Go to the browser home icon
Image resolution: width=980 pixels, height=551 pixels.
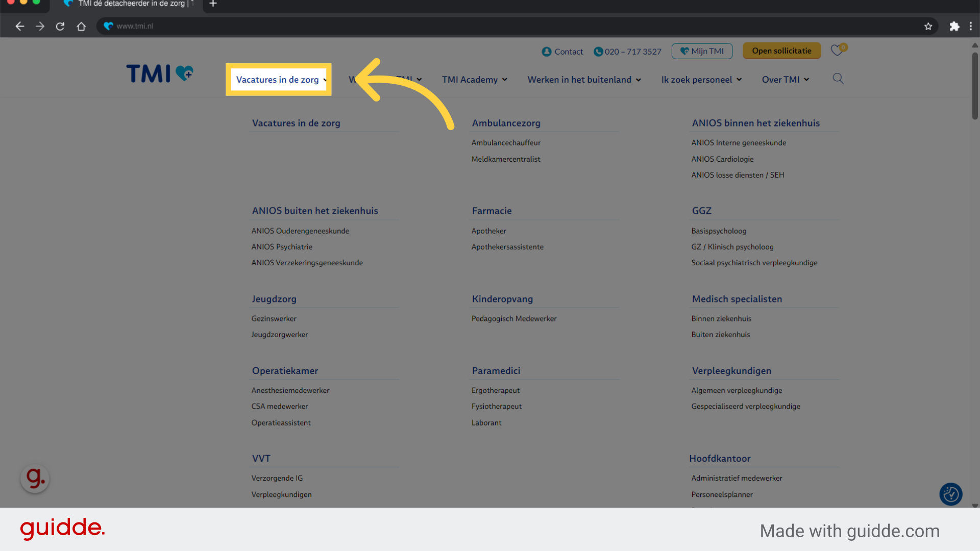(81, 26)
